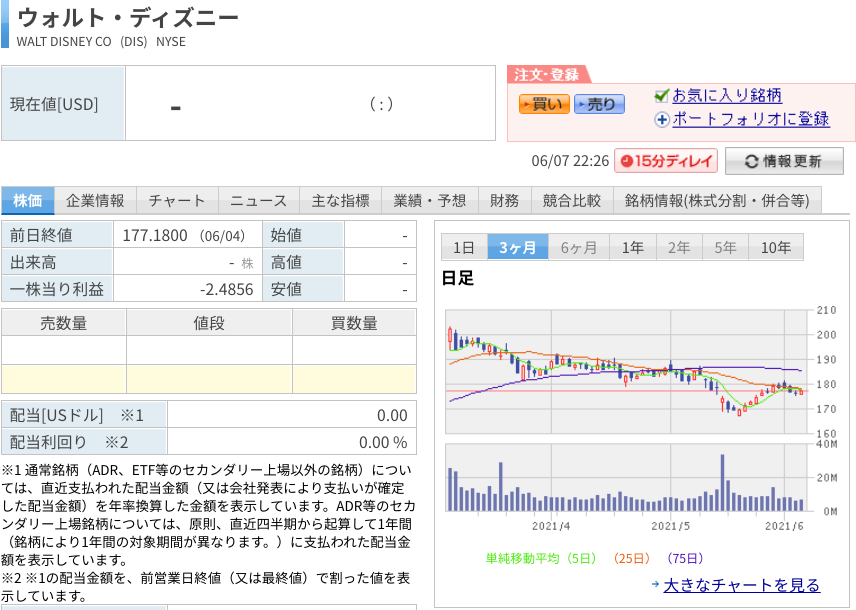Click the 177.1800 previous close value
Image resolution: width=856 pixels, height=610 pixels.
coord(155,235)
